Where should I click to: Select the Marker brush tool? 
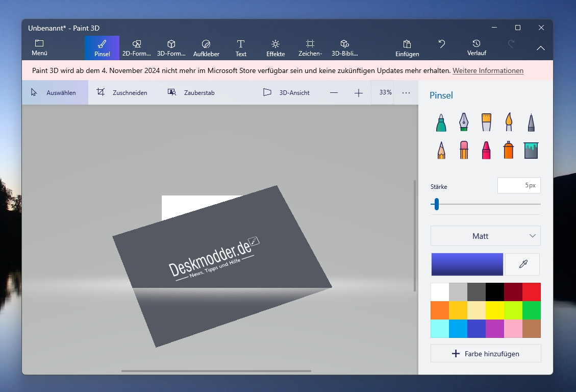click(x=441, y=122)
